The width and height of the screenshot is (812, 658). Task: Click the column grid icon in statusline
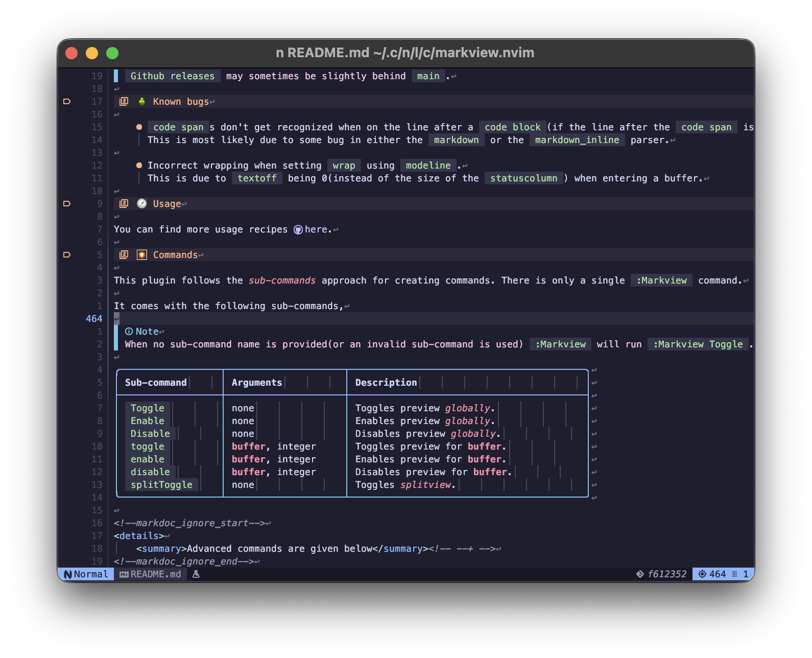pos(735,574)
